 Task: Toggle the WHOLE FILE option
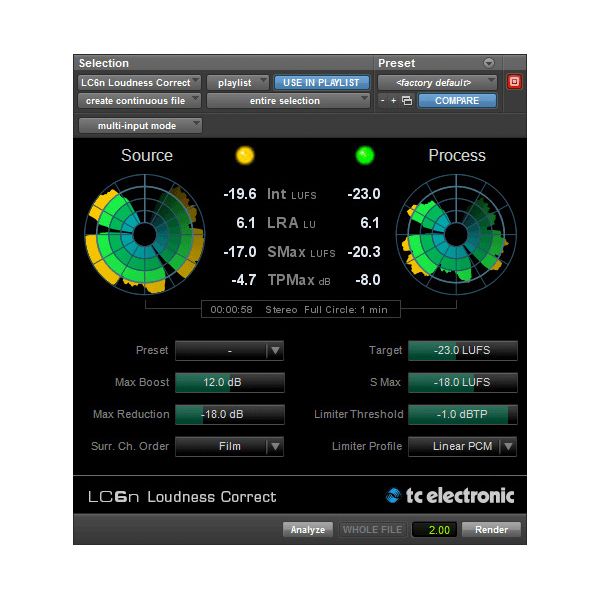tap(372, 530)
